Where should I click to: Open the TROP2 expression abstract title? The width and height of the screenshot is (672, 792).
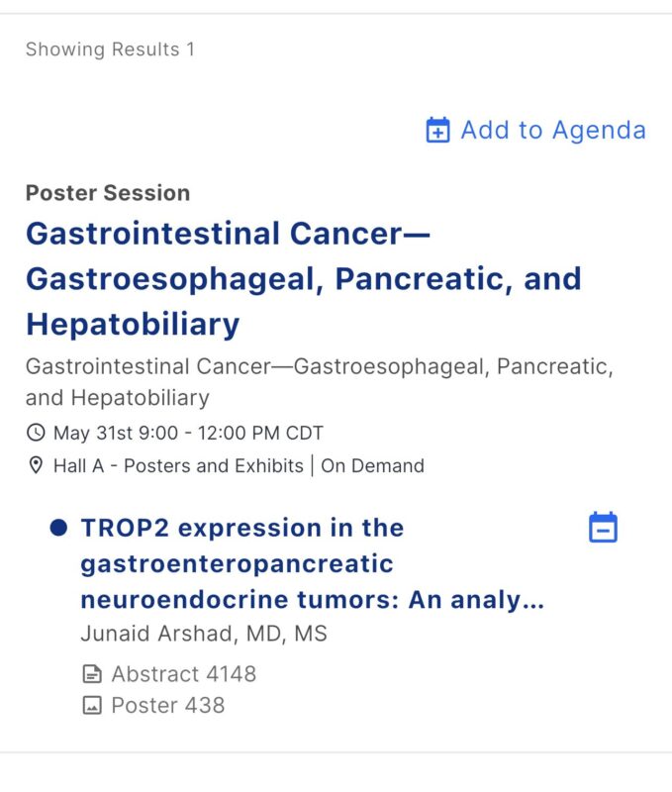313,563
